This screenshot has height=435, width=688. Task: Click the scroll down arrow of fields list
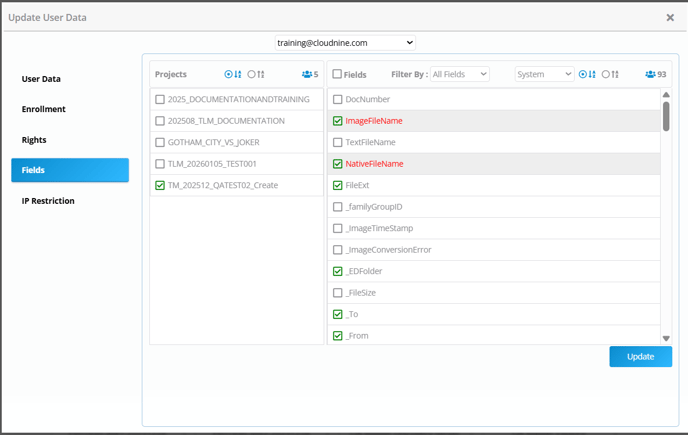666,338
